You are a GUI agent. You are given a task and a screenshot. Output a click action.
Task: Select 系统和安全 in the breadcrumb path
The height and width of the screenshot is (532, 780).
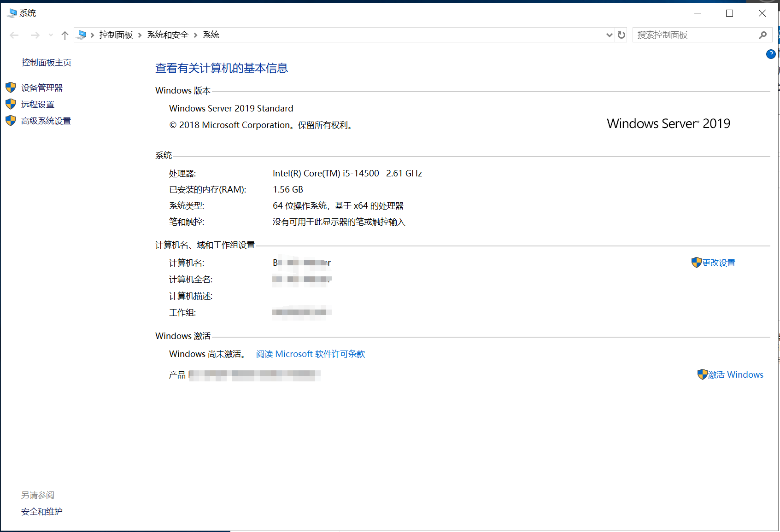[x=168, y=35]
